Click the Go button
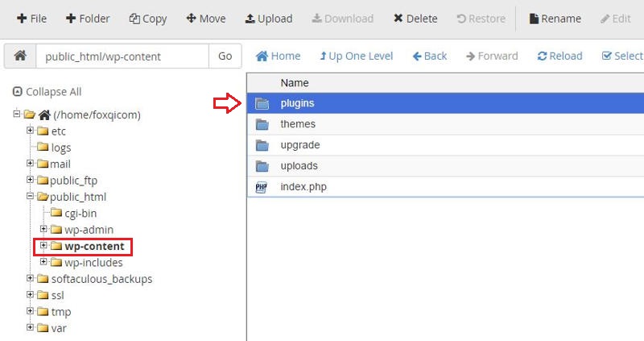Image resolution: width=644 pixels, height=341 pixels. [225, 56]
